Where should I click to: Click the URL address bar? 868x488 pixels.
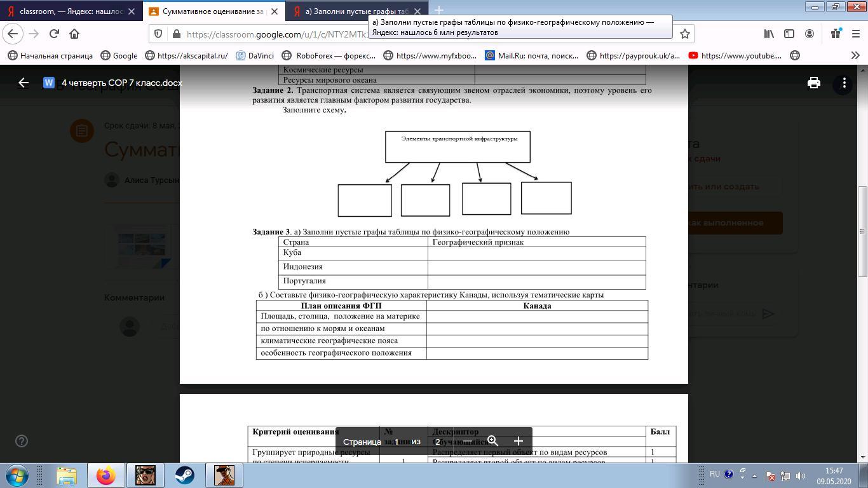[419, 34]
